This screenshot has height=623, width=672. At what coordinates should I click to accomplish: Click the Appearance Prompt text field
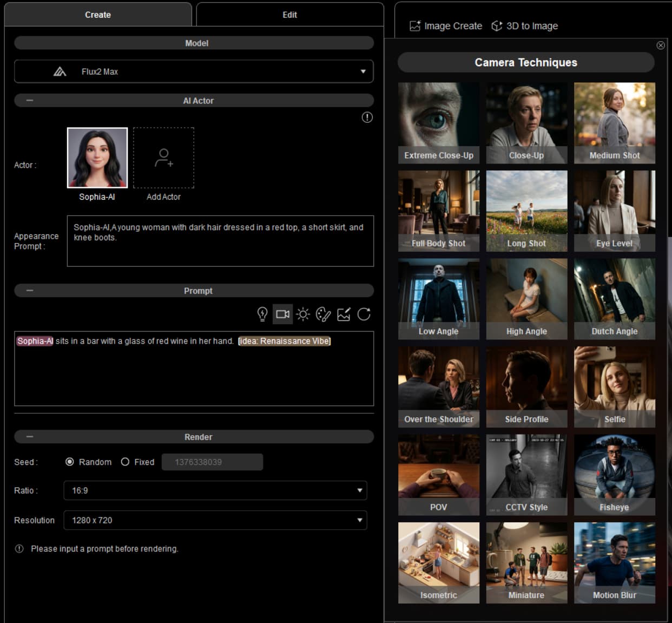220,241
